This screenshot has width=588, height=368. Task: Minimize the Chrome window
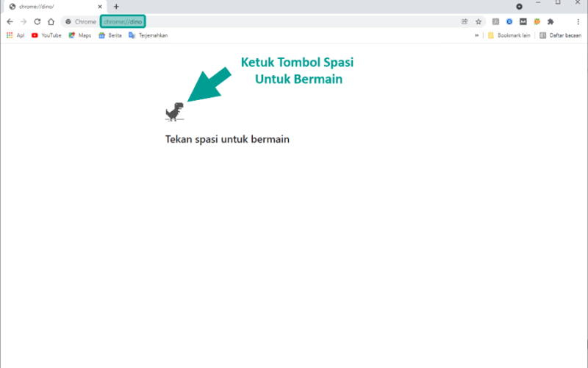538,3
